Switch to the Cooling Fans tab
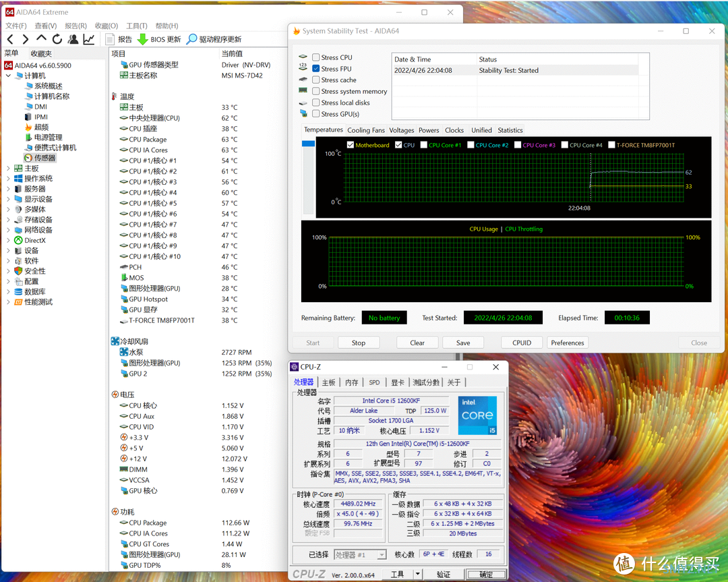728x582 pixels. (x=366, y=130)
